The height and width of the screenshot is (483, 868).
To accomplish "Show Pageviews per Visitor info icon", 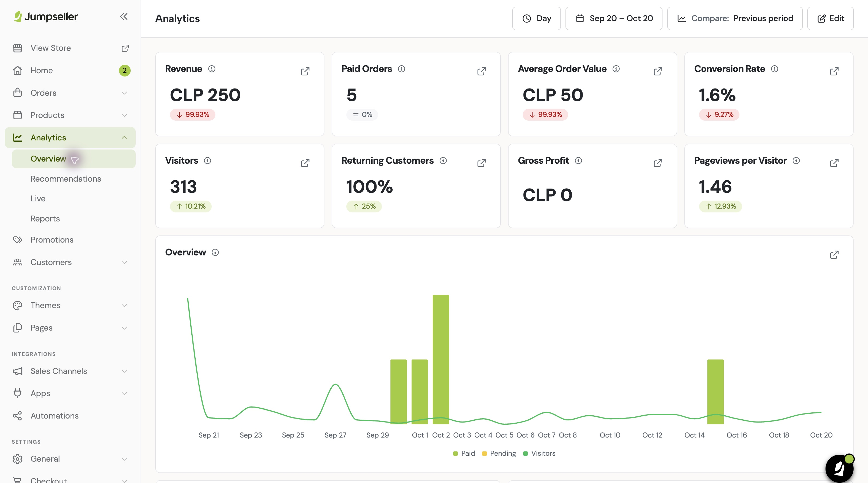I will (796, 160).
